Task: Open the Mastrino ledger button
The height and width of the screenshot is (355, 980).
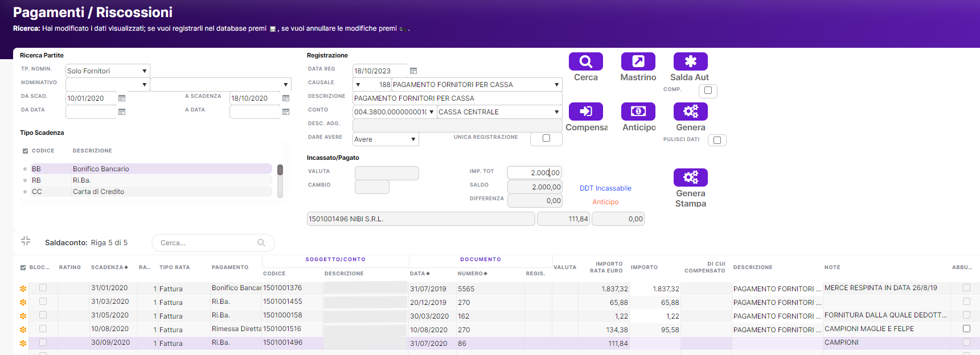Action: [638, 61]
